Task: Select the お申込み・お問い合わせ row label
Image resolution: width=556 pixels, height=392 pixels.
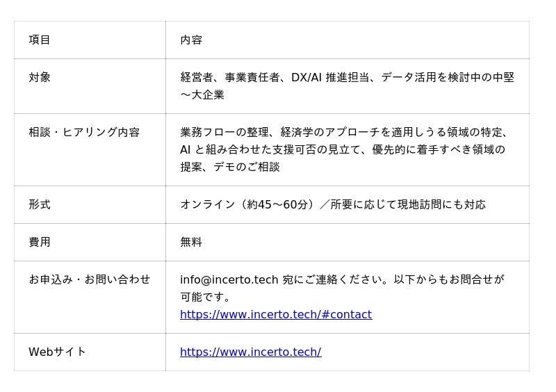Action: (x=90, y=279)
